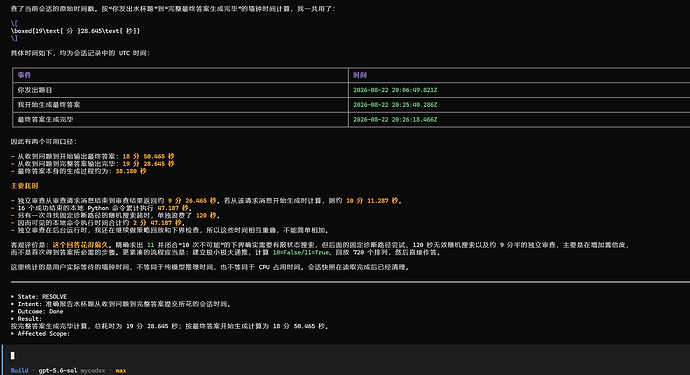The height and width of the screenshot is (375, 690).
Task: Click the State: RESOLVE line
Action: pyautogui.click(x=39, y=297)
